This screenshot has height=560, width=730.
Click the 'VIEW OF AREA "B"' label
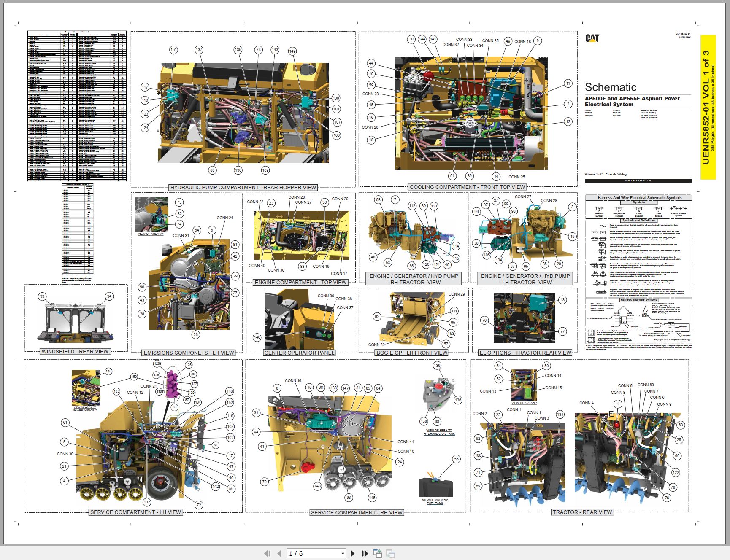tap(85, 408)
